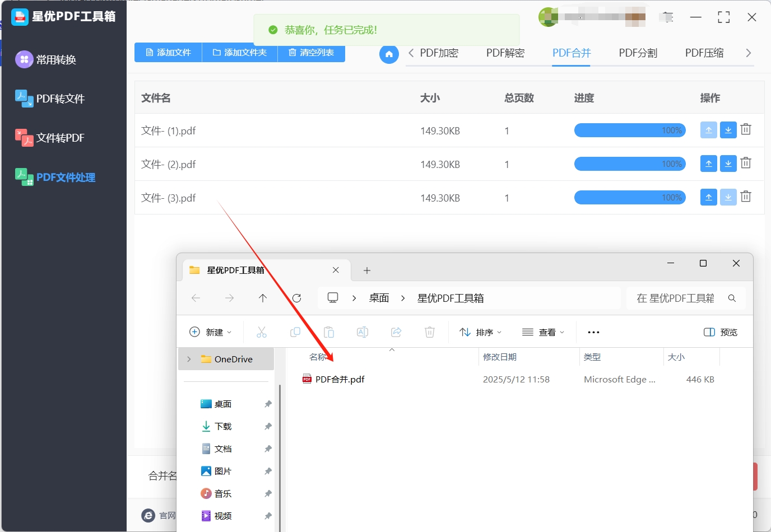Go back in File Explorer
Viewport: 771px width, 532px height.
point(196,298)
